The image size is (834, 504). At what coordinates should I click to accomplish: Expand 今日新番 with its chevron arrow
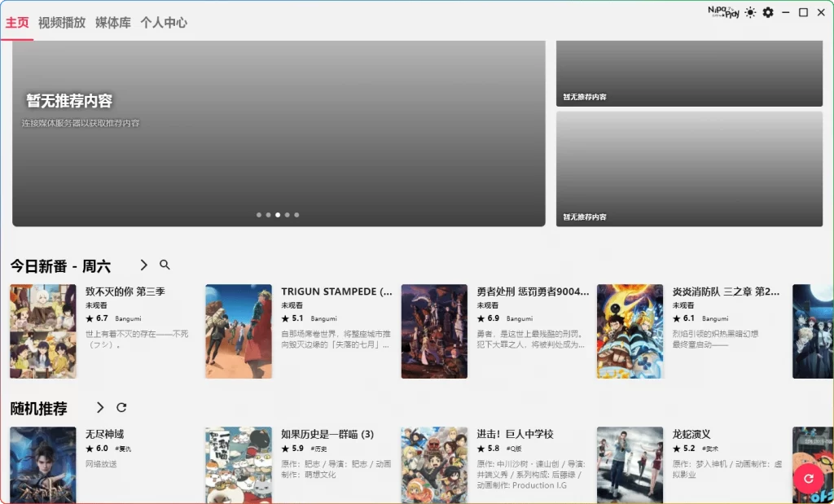pyautogui.click(x=143, y=264)
